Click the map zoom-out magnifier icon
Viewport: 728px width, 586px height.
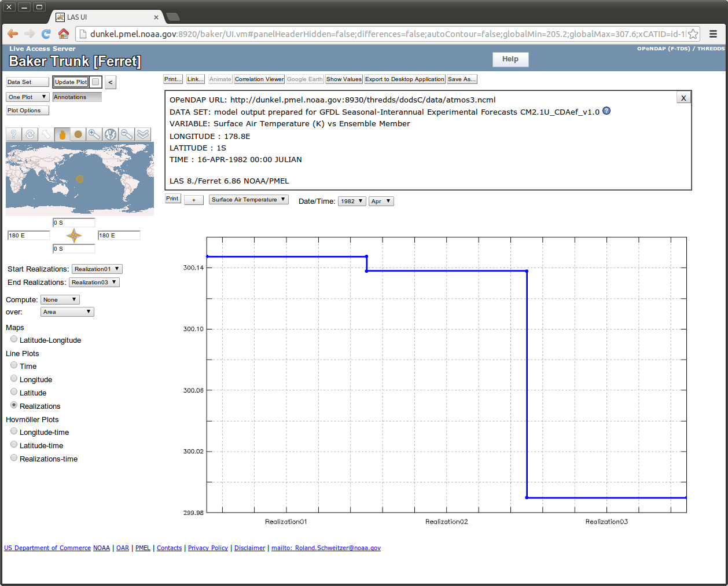[x=127, y=134]
